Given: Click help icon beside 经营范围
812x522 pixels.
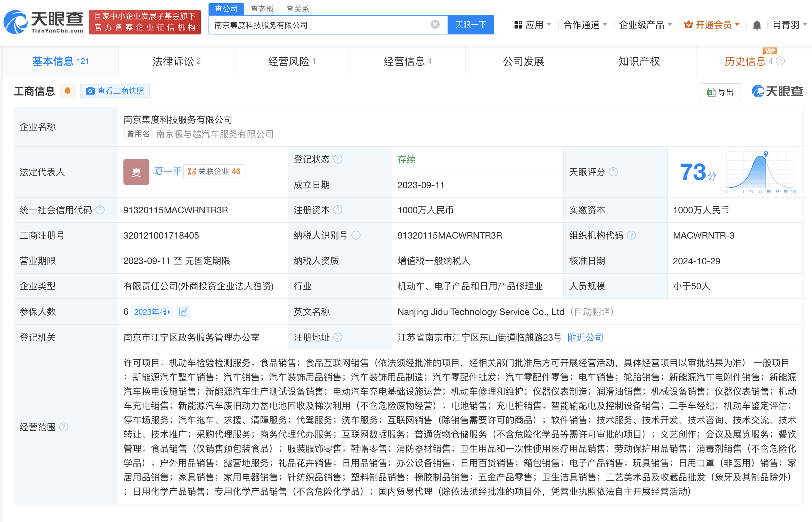Looking at the screenshot, I should (x=64, y=427).
